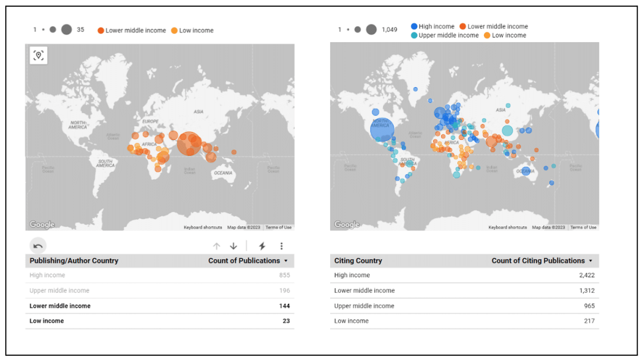Screen dimensions: 644x361
Task: Click the Publishing/Author Country column header
Action: point(74,261)
